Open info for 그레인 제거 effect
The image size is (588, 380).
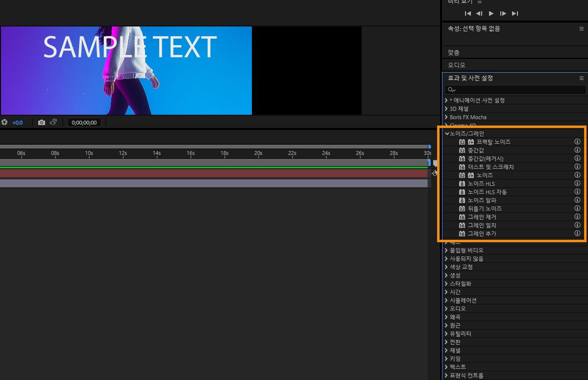point(577,217)
